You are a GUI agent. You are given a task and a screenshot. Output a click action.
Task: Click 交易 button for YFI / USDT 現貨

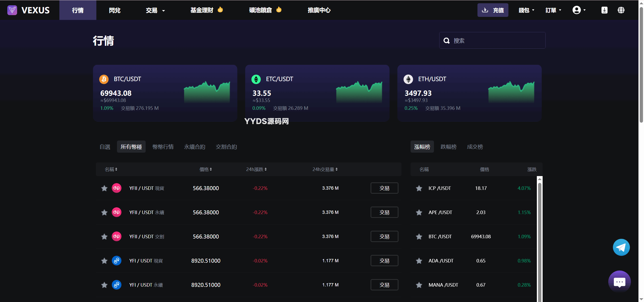(384, 261)
